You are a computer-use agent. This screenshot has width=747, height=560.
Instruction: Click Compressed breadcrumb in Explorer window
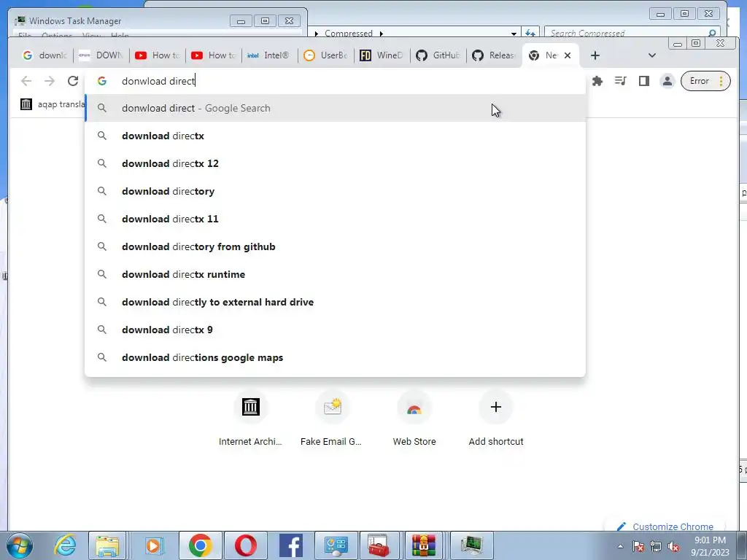[x=348, y=34]
